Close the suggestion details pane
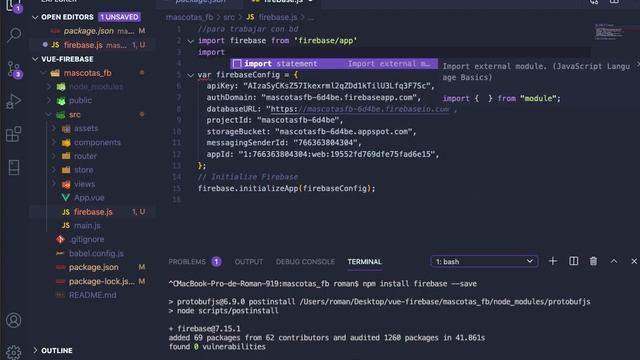Image resolution: width=640 pixels, height=360 pixels. 638,64
